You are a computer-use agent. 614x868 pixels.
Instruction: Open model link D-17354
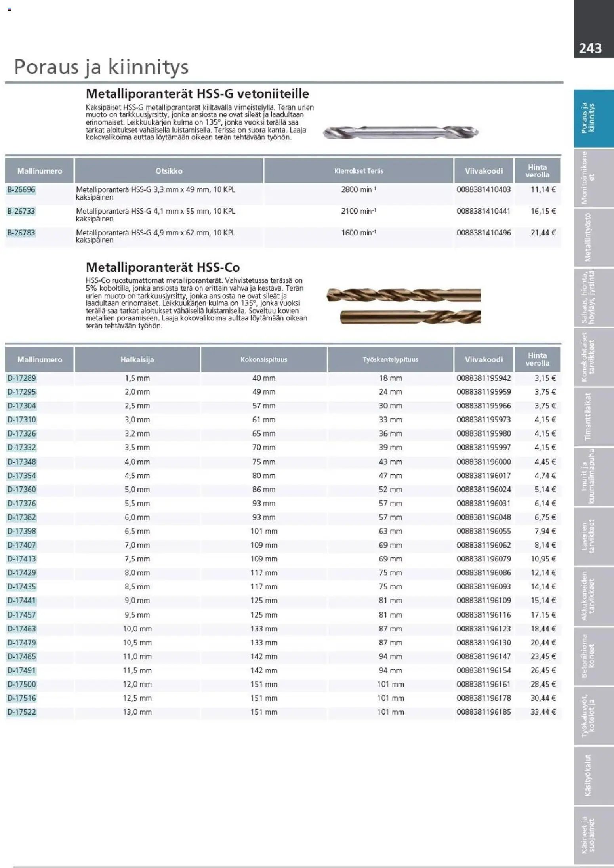pyautogui.click(x=21, y=475)
